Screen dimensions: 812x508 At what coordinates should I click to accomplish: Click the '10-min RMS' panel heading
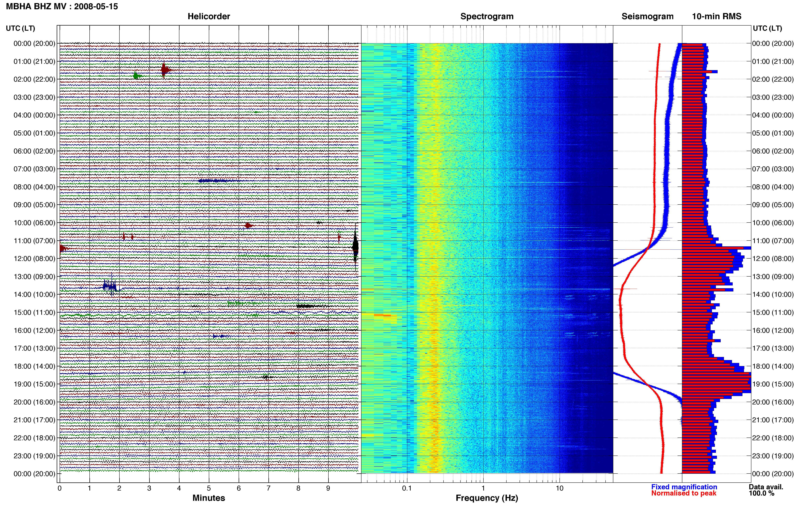717,16
